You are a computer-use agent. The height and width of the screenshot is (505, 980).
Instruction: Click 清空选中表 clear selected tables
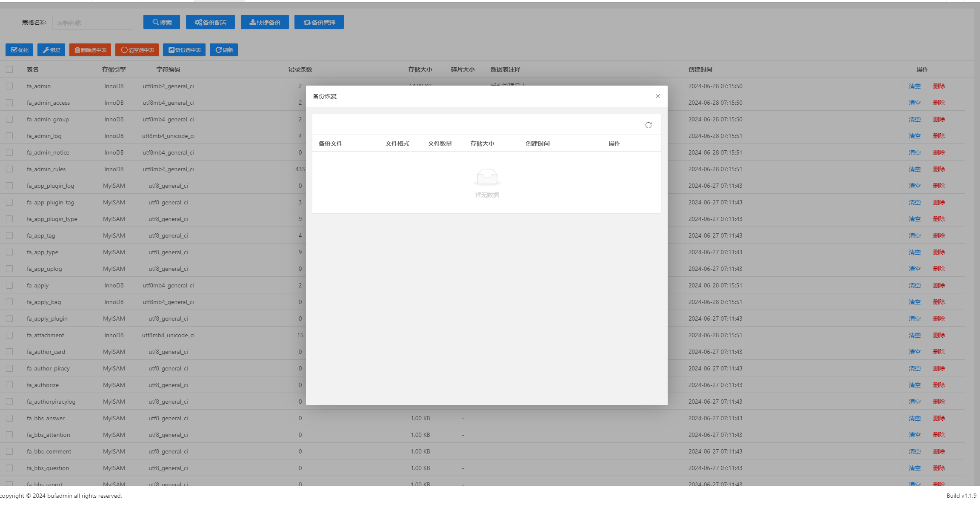(x=137, y=50)
